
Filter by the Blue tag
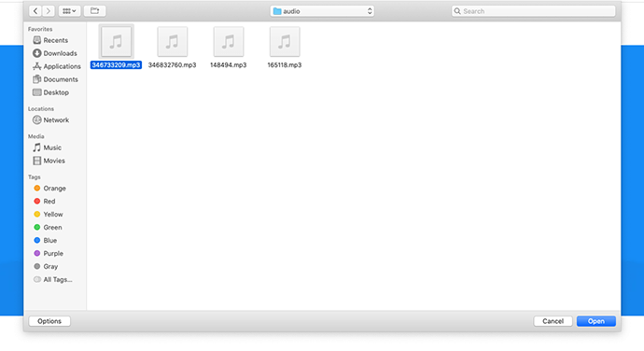coord(49,241)
